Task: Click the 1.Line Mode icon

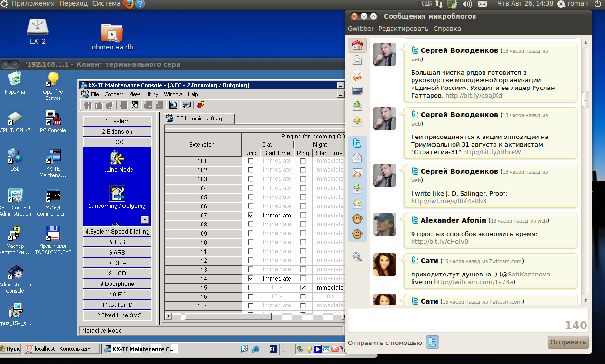Action: pos(117,157)
